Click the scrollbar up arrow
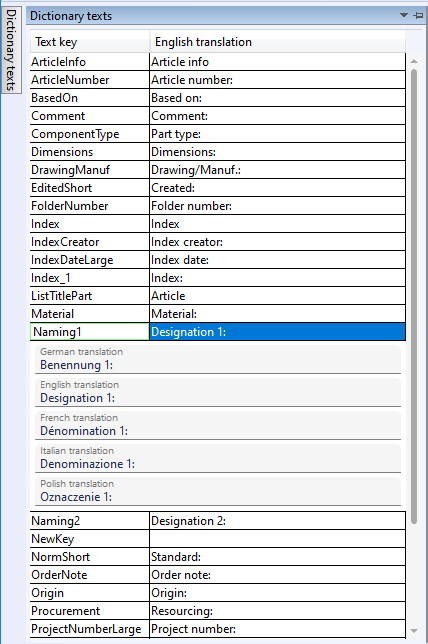Image resolution: width=428 pixels, height=644 pixels. [x=414, y=61]
